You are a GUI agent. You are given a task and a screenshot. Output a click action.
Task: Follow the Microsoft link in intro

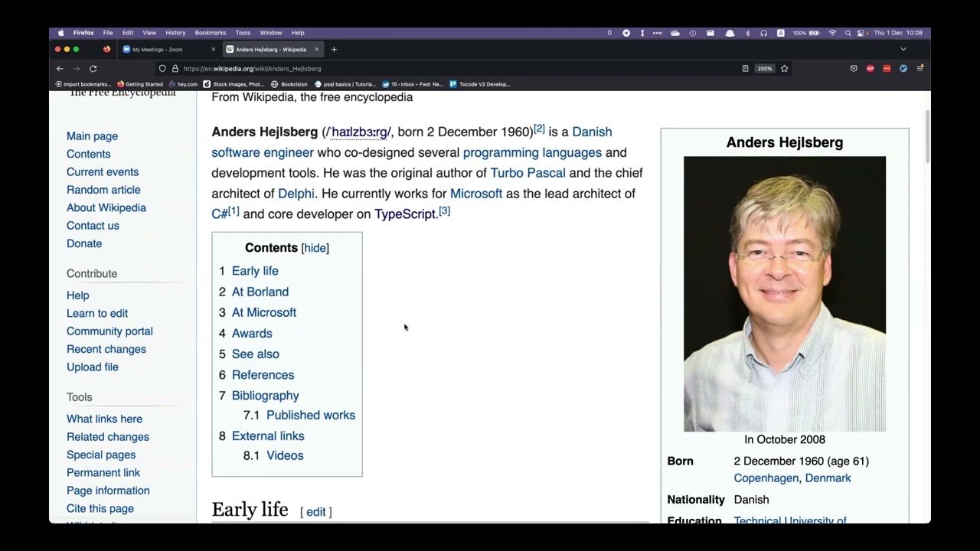tap(476, 194)
